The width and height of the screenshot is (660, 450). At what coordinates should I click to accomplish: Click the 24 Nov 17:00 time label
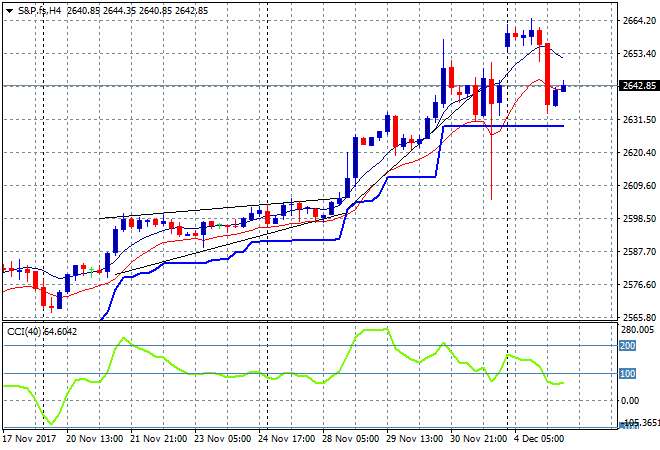point(287,439)
